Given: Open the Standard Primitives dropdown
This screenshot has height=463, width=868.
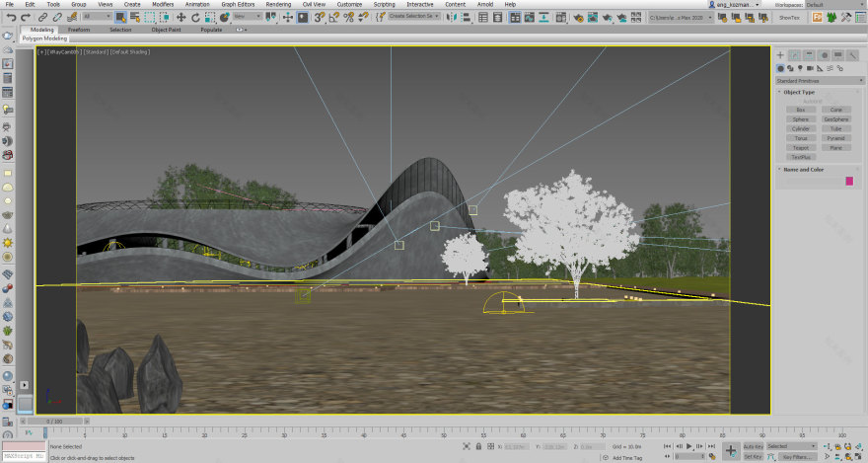Looking at the screenshot, I should [x=817, y=81].
